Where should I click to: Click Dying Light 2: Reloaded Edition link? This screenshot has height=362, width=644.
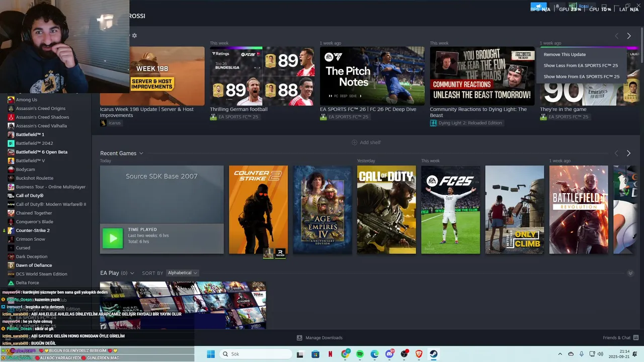tap(466, 123)
